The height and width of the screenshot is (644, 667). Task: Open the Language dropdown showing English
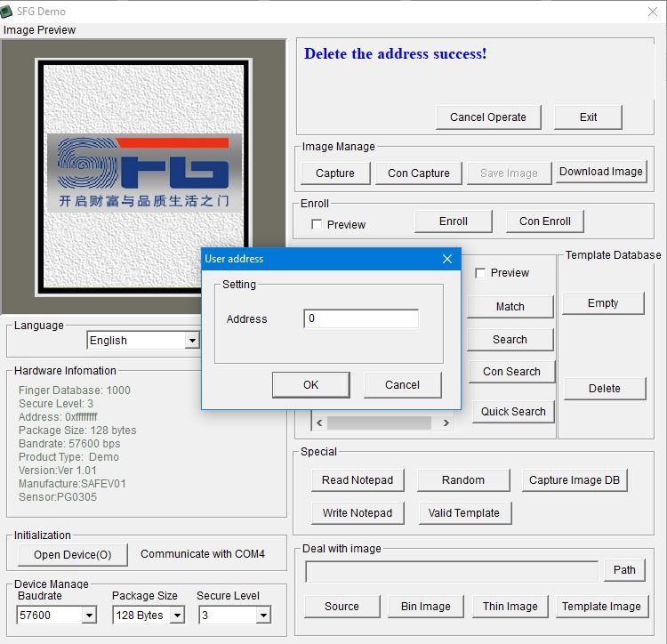tap(192, 341)
